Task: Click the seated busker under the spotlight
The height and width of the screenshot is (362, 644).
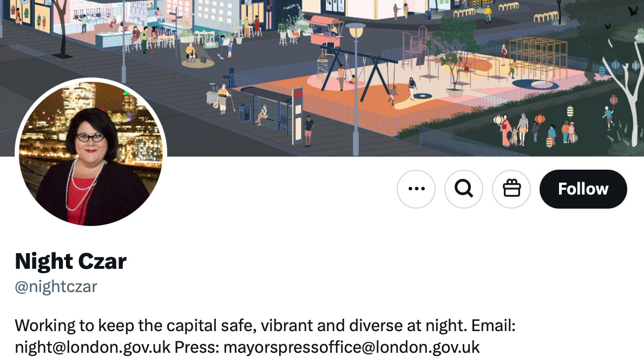Action: tap(191, 54)
